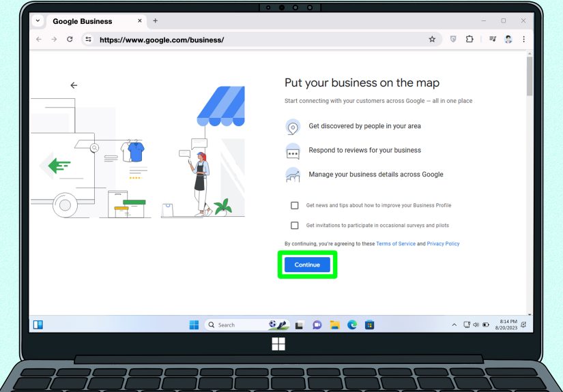Enable invitations to surveys and pilots checkbox
Image resolution: width=563 pixels, height=392 pixels.
tap(294, 225)
